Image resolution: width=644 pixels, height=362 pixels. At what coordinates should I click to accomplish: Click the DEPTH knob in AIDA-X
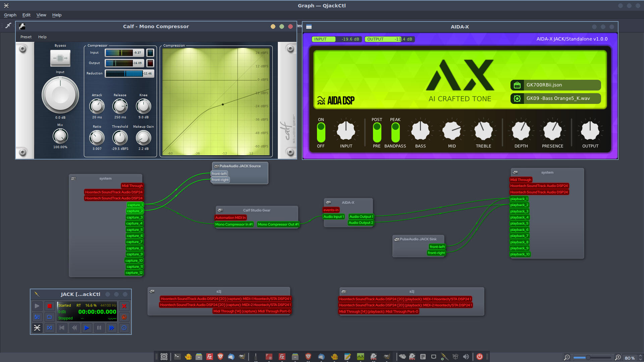[x=521, y=131]
